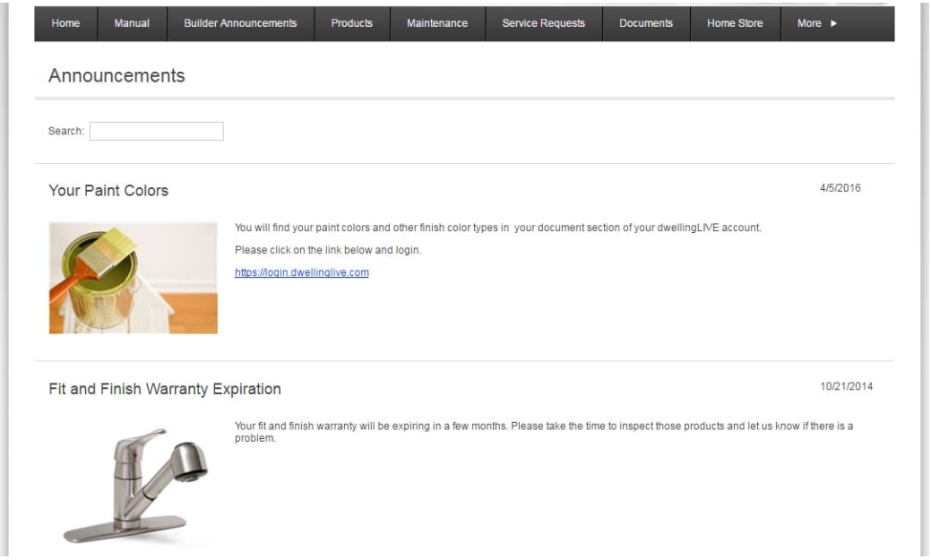This screenshot has width=931, height=560.
Task: Select the Products menu item
Action: point(351,23)
